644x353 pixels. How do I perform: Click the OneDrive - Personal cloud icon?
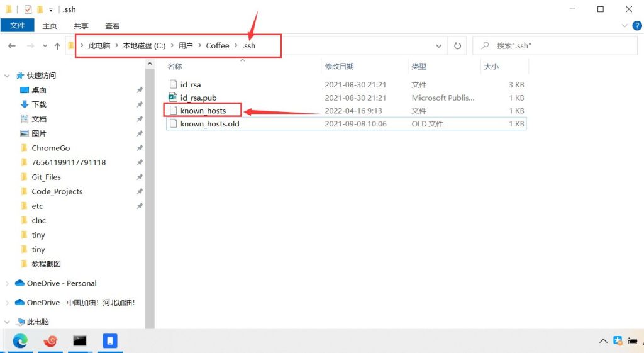(x=19, y=283)
